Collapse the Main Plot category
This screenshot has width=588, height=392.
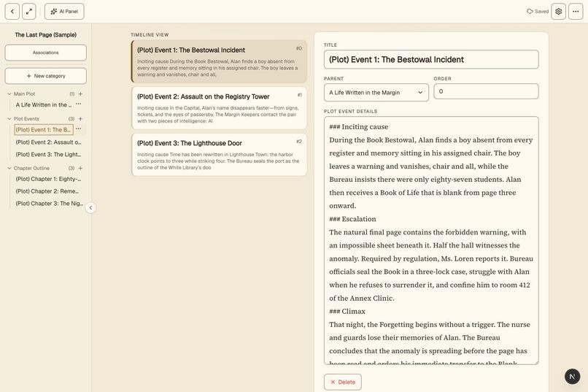pyautogui.click(x=9, y=93)
